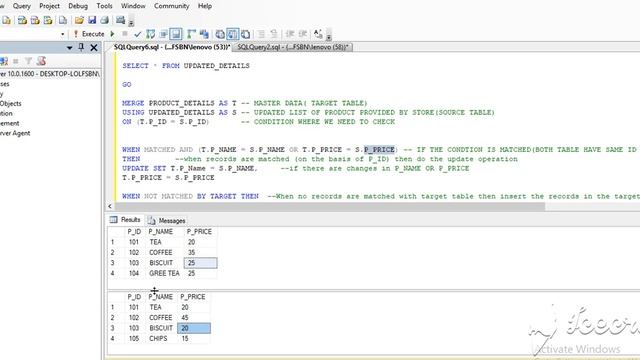Comment out the selected lines

tap(261, 34)
